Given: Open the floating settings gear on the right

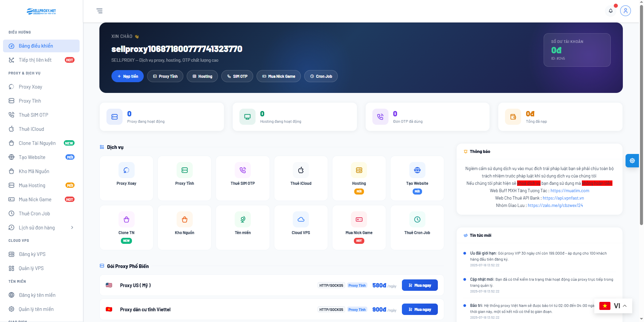Looking at the screenshot, I should pyautogui.click(x=632, y=161).
